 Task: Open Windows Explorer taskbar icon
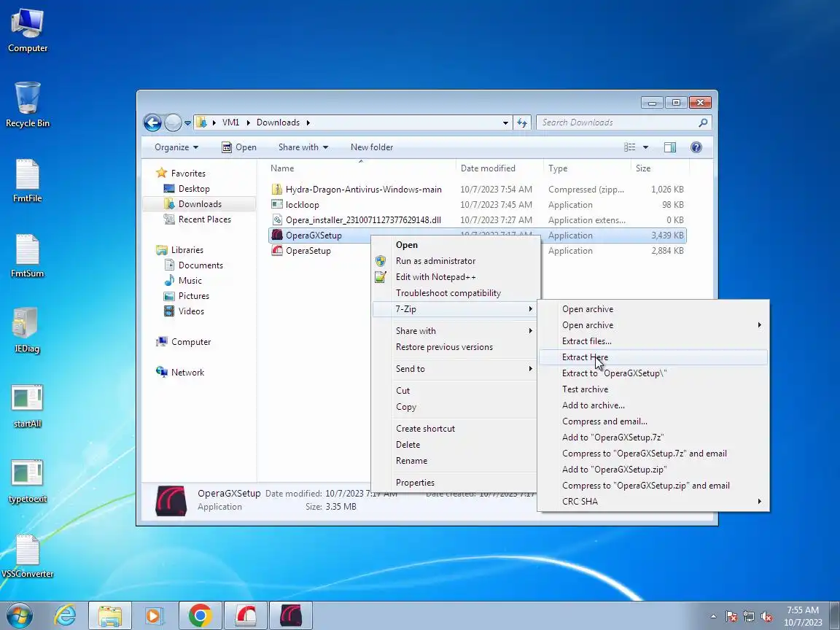click(x=109, y=615)
